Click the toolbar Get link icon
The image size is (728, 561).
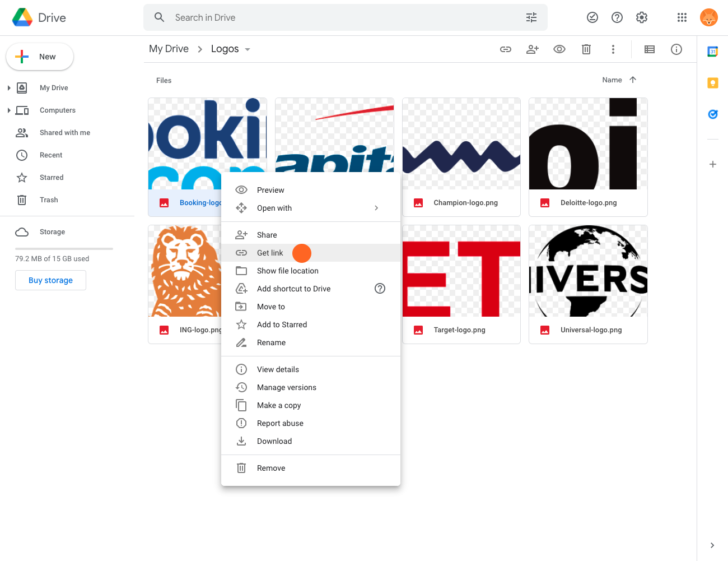pyautogui.click(x=506, y=49)
